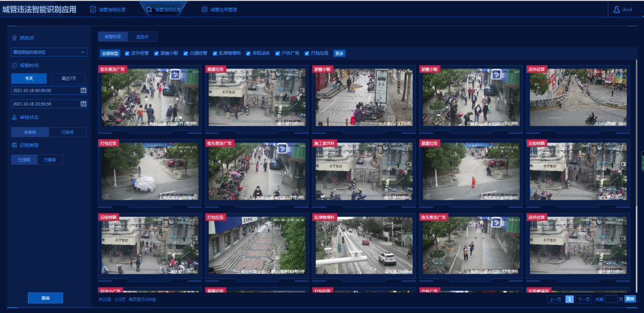
Task: Select 已重复 recognition type
Action: [50, 159]
